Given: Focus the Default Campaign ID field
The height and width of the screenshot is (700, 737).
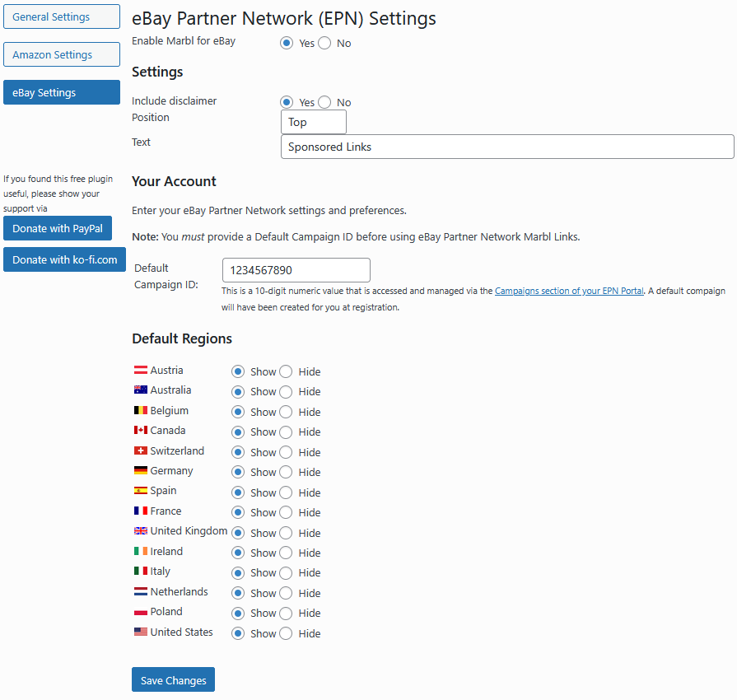Looking at the screenshot, I should (296, 270).
